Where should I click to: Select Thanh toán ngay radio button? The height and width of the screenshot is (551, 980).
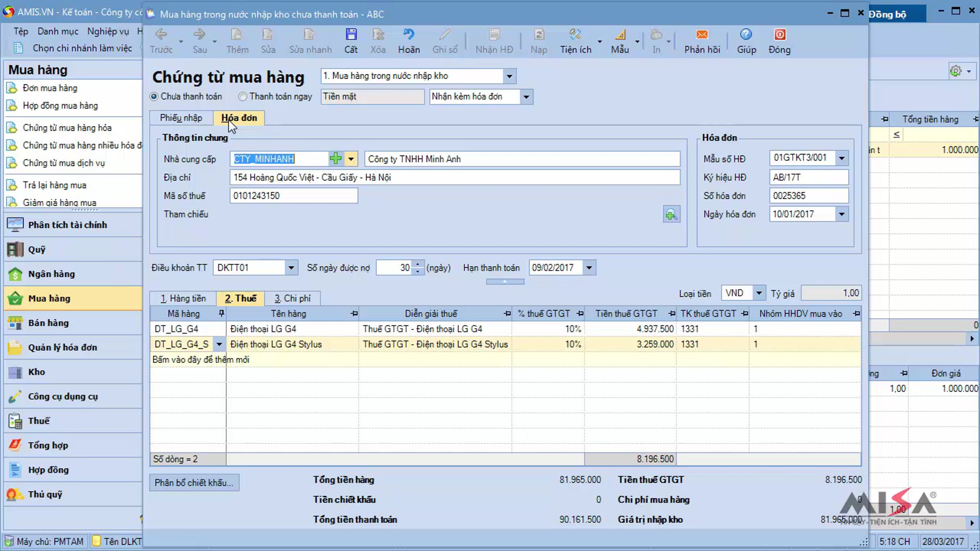tap(243, 97)
